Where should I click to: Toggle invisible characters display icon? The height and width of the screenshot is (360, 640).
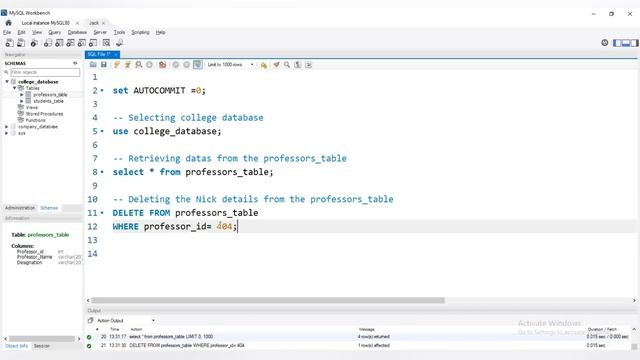(298, 65)
